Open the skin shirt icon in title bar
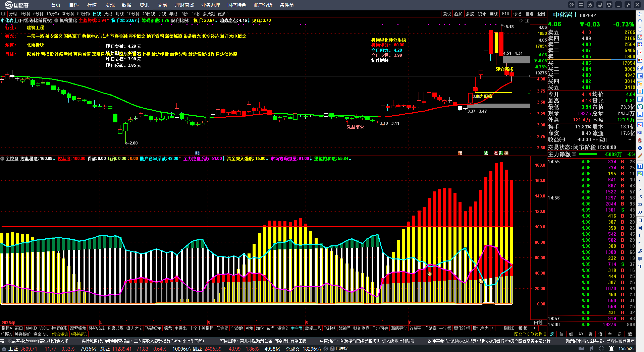This screenshot has height=352, width=644. click(x=609, y=5)
